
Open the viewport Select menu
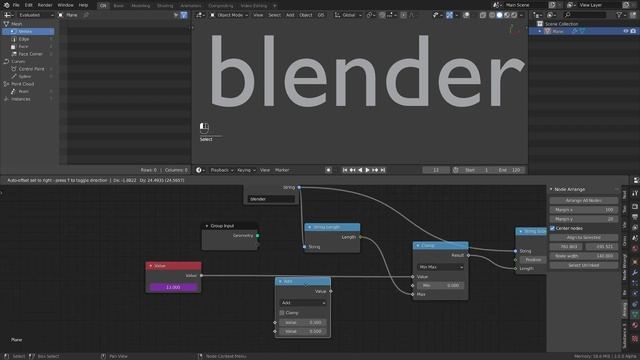(274, 15)
